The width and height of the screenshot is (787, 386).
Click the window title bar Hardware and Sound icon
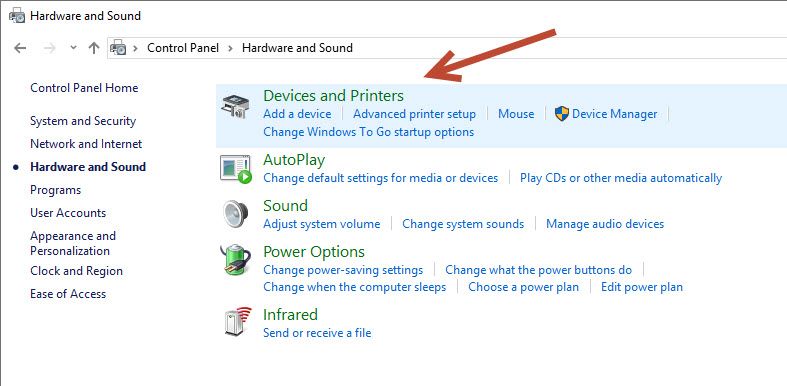click(17, 16)
